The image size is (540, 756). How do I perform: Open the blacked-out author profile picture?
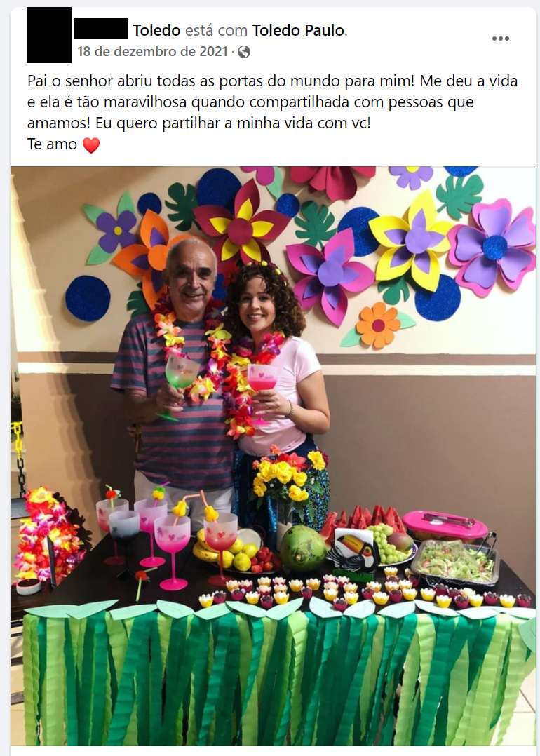pos(48,35)
